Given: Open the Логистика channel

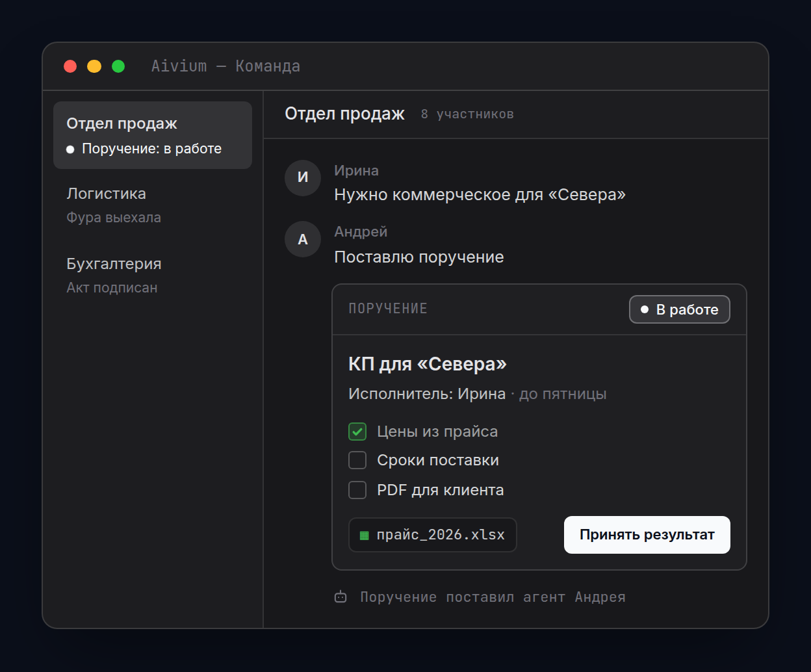Looking at the screenshot, I should [x=153, y=205].
